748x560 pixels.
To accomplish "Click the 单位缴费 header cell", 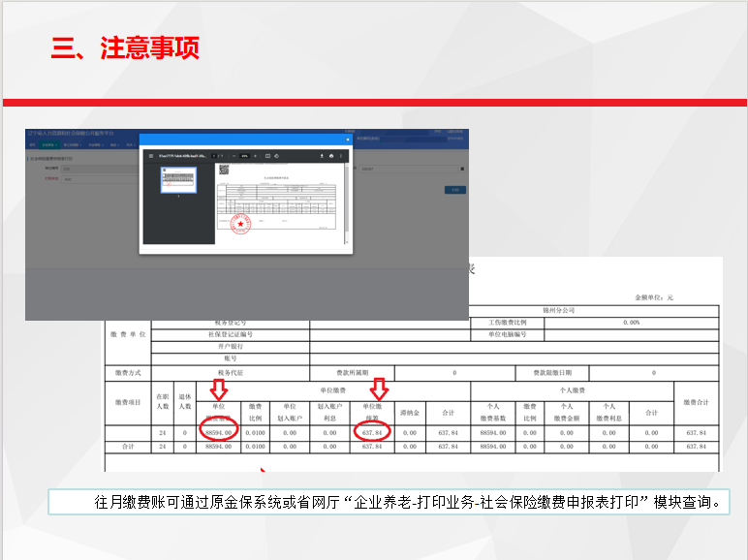I will pyautogui.click(x=333, y=390).
